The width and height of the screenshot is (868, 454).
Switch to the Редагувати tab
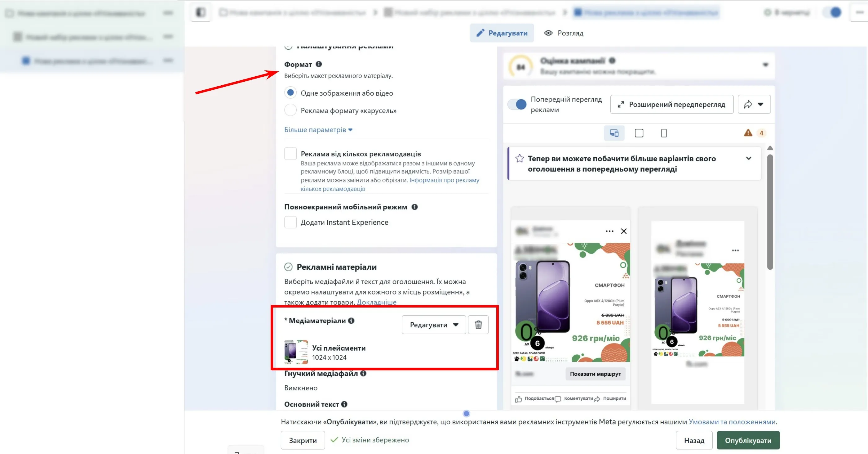coord(502,33)
